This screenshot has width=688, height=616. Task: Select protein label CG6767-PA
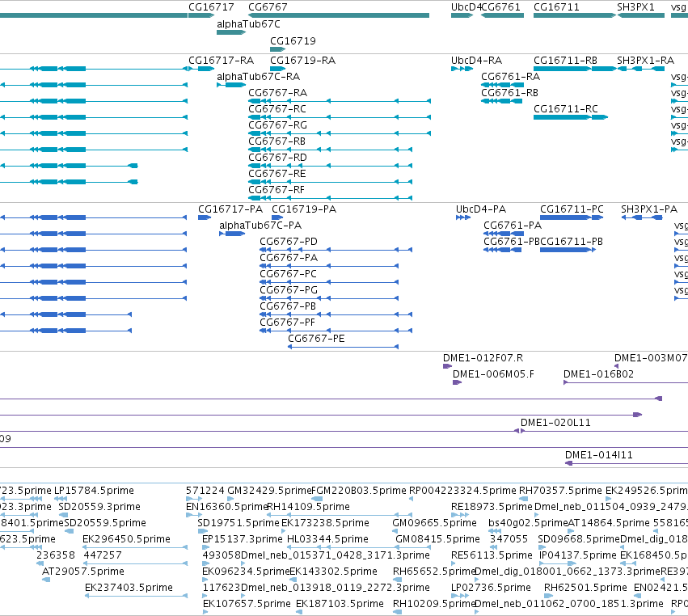click(x=289, y=258)
